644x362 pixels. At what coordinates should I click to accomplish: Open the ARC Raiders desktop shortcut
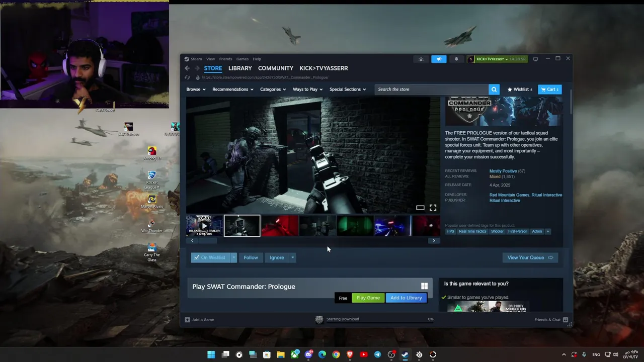(x=129, y=129)
